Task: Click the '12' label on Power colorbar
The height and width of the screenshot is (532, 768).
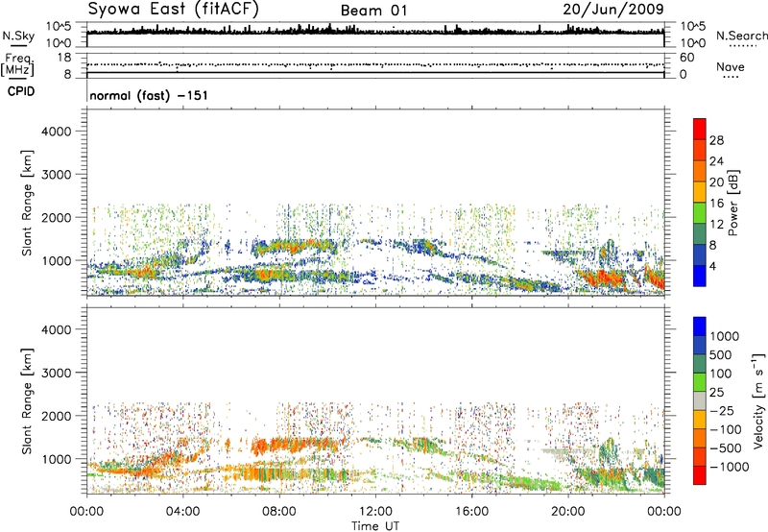Action: [x=716, y=225]
